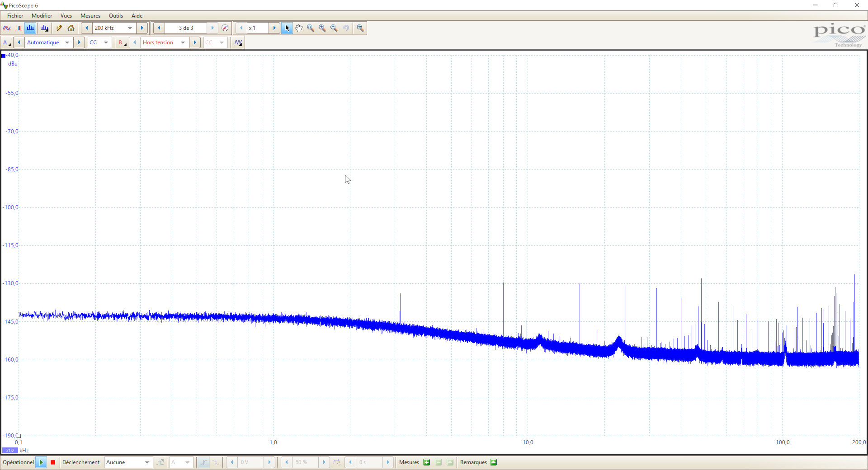Switch to oscilloscope mode icon
The image size is (868, 470).
(7, 28)
